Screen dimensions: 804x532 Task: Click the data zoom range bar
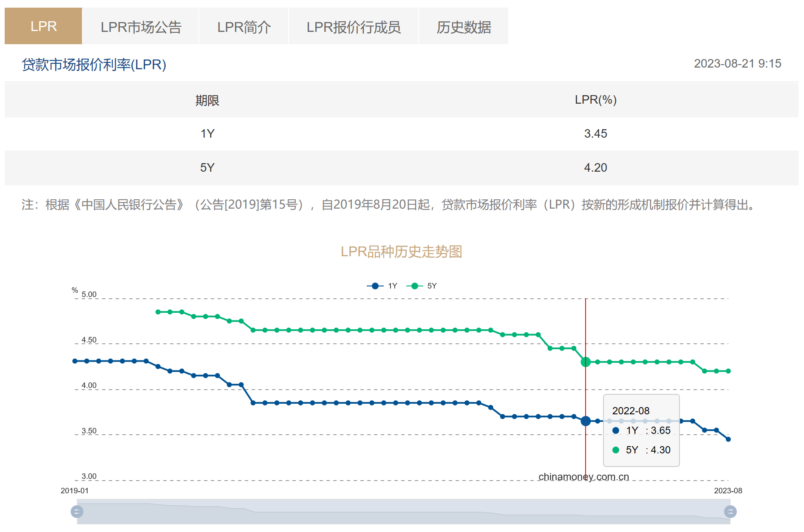tap(404, 512)
